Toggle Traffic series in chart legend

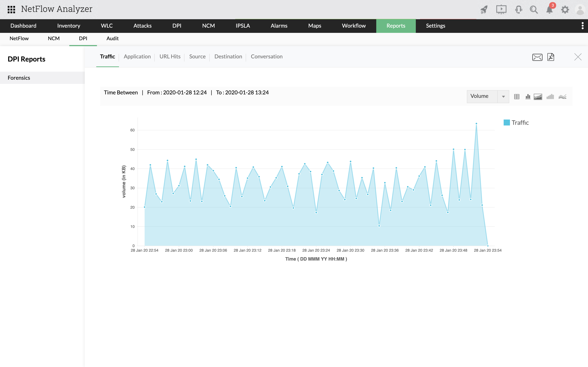tap(516, 123)
